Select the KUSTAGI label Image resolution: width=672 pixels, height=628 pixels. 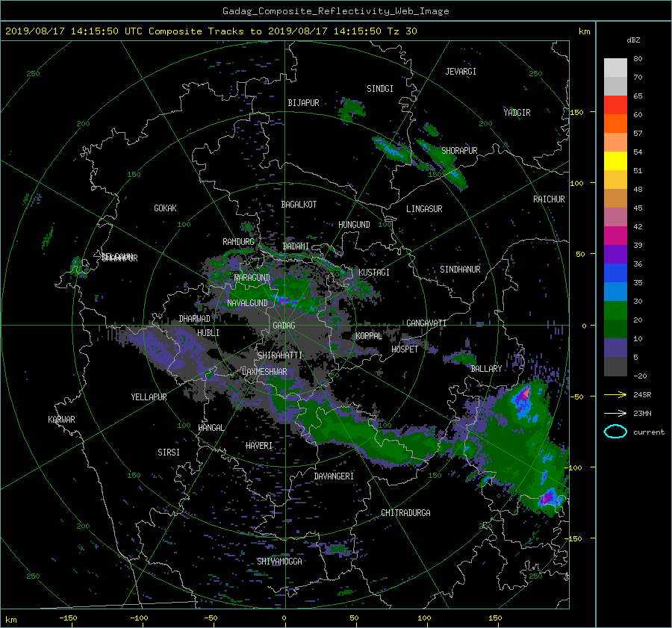point(374,273)
